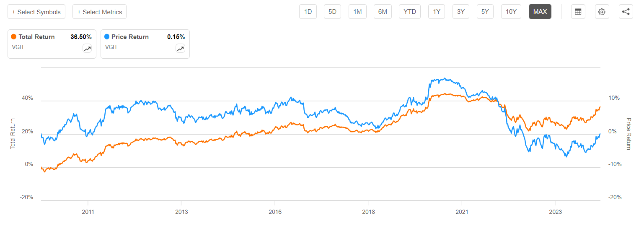644x226 pixels.
Task: Select the MAX time range
Action: 540,12
